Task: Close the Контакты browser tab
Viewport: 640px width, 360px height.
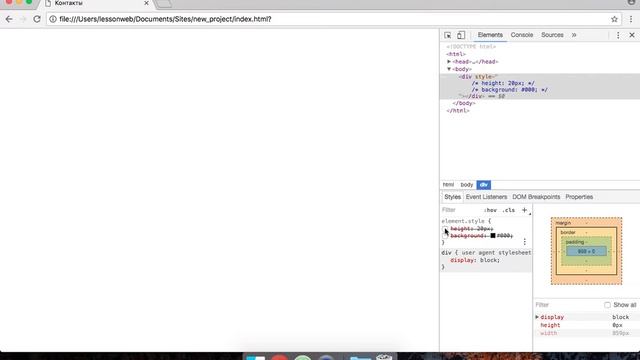Action: [146, 3]
